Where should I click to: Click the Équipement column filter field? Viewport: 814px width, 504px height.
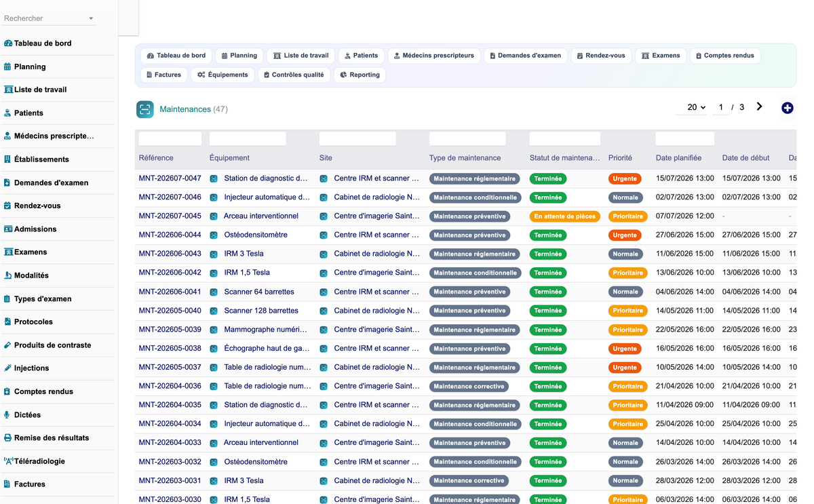[248, 139]
